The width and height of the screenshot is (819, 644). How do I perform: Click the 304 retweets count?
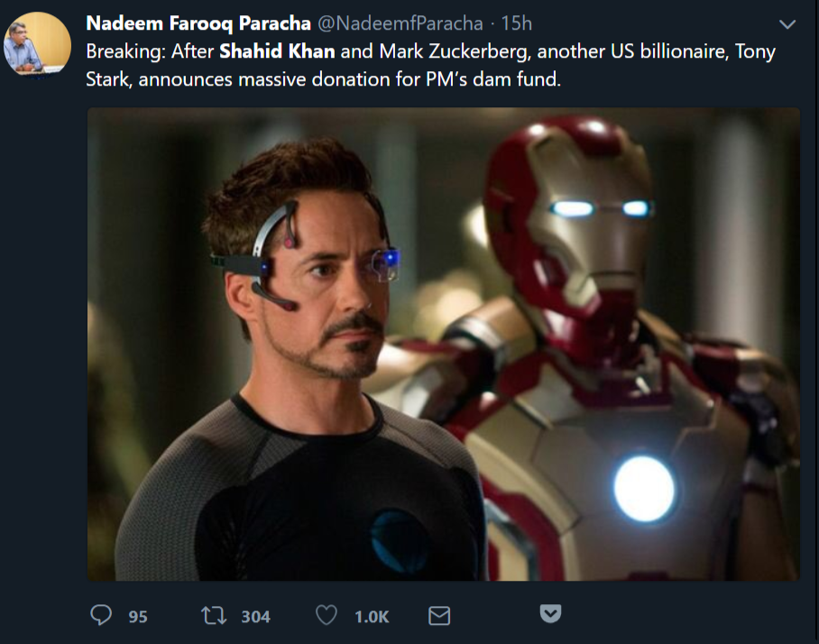(255, 616)
